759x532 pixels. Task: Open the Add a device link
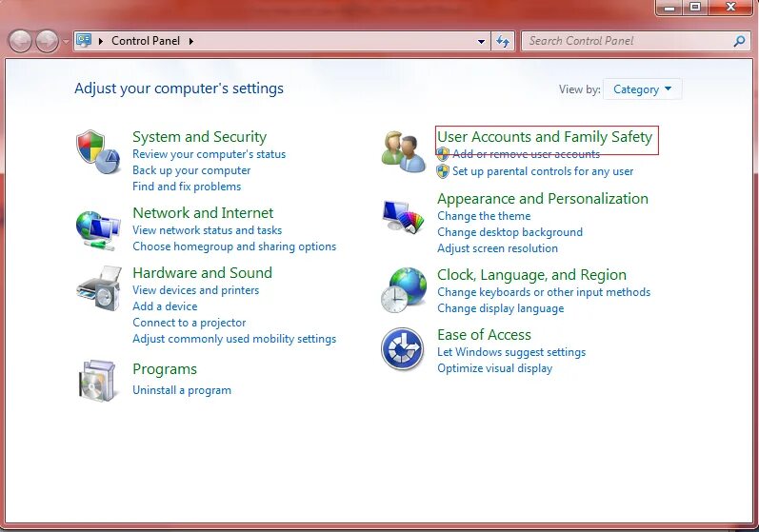pyautogui.click(x=165, y=306)
